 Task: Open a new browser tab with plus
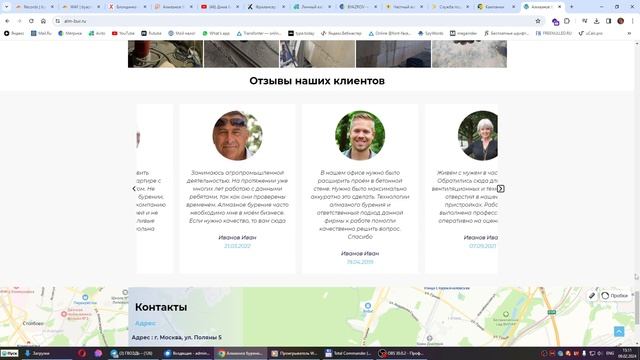[x=571, y=7]
